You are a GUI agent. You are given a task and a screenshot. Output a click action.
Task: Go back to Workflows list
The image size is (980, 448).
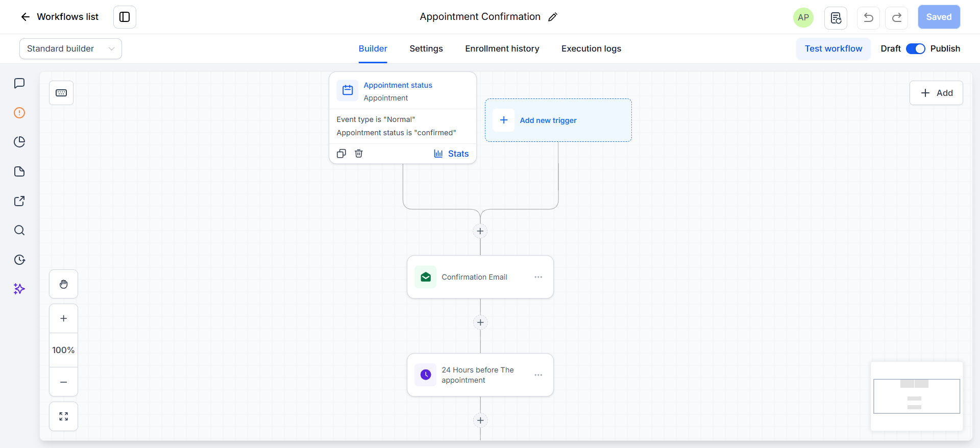pos(59,17)
